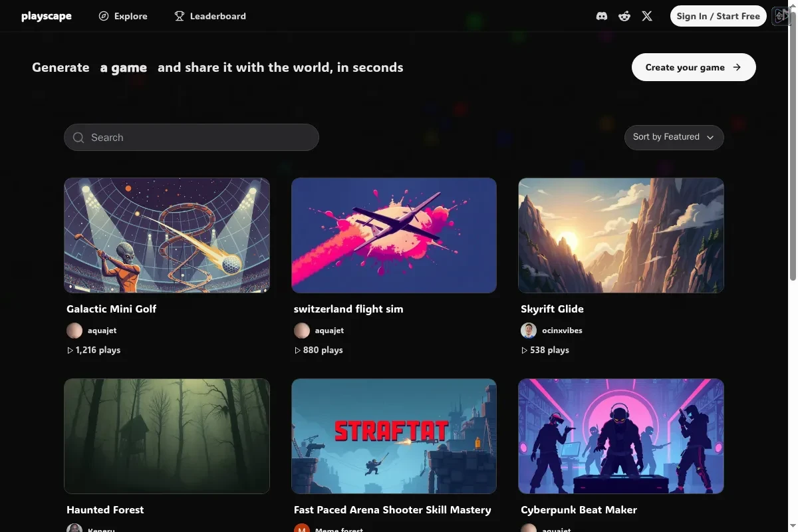The height and width of the screenshot is (532, 798).
Task: Click the playscape logo
Action: 47,16
